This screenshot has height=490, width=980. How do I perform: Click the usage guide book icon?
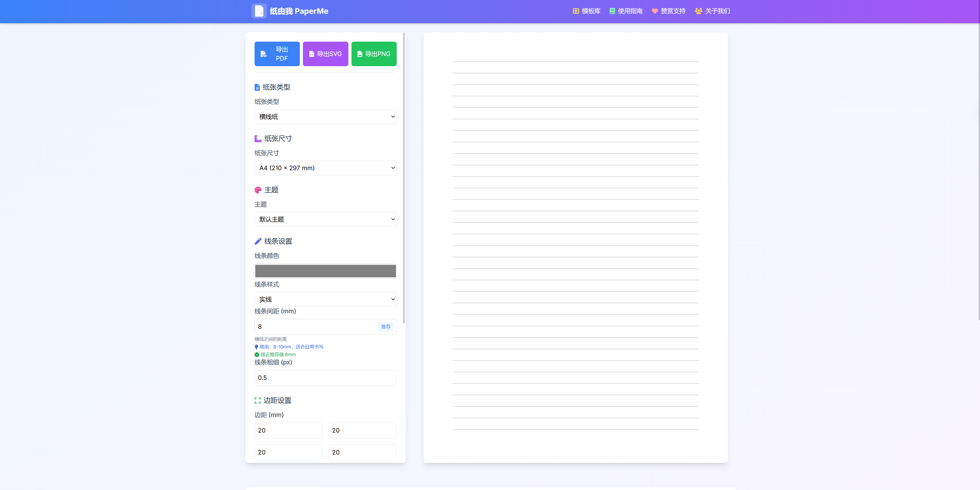(x=612, y=11)
